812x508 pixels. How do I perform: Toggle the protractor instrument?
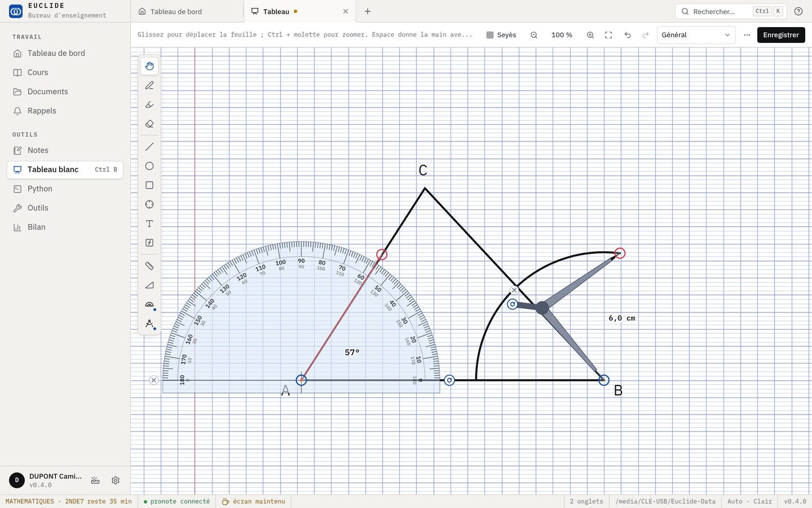[149, 304]
